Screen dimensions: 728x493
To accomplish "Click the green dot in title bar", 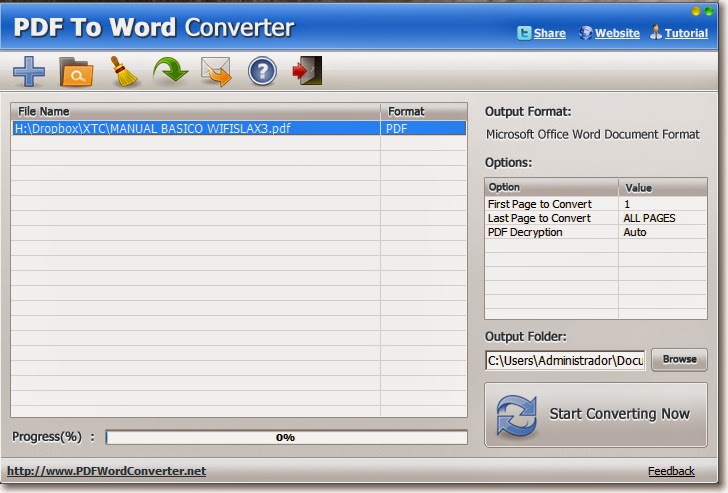I will pos(708,11).
